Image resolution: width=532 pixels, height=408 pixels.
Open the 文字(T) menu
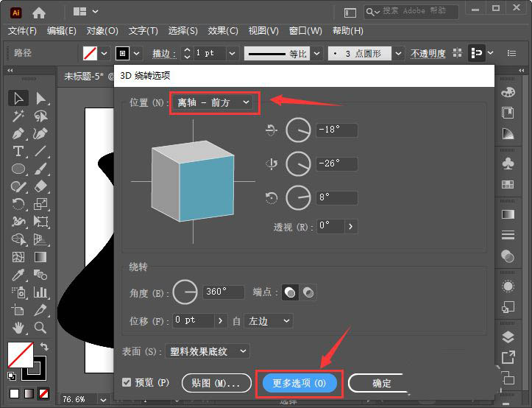pyautogui.click(x=143, y=31)
